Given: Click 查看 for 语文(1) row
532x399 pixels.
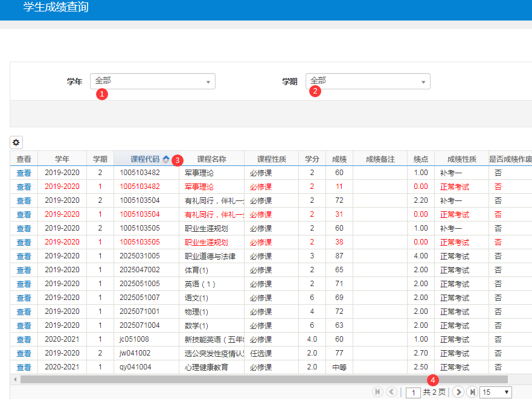Looking at the screenshot, I should (24, 298).
